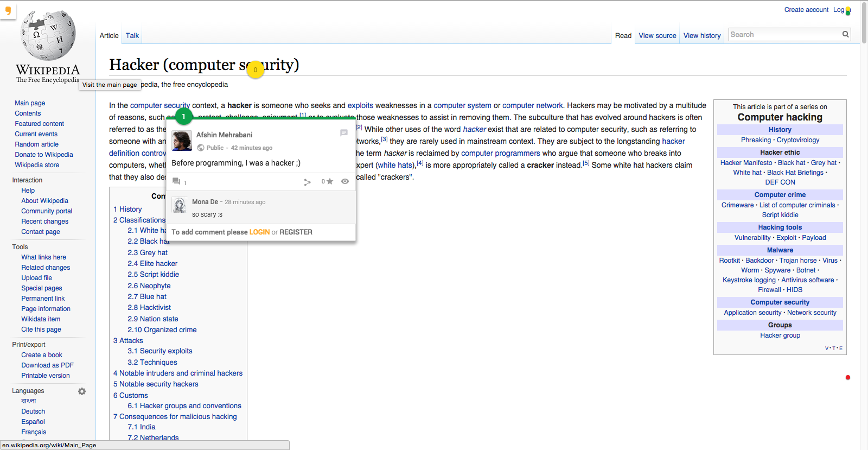The height and width of the screenshot is (450, 868).
Task: Click the red dot marker on the right side
Action: [x=848, y=377]
